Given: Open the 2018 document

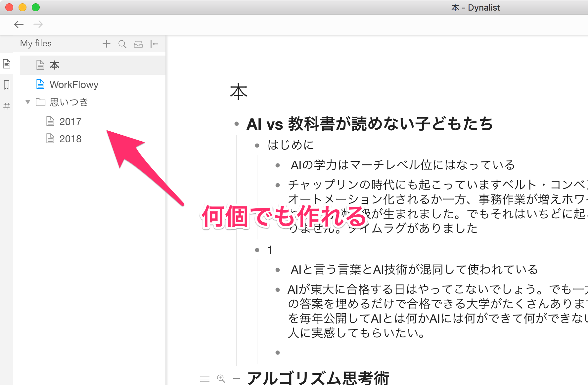Looking at the screenshot, I should [70, 139].
